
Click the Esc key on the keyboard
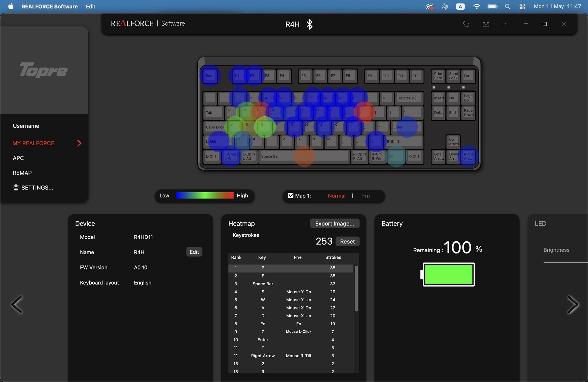(210, 76)
